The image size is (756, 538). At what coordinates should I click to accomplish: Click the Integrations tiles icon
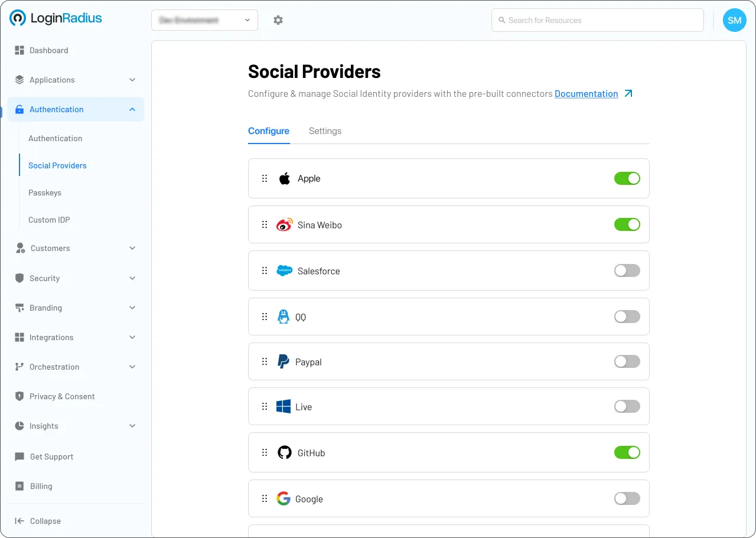(19, 337)
